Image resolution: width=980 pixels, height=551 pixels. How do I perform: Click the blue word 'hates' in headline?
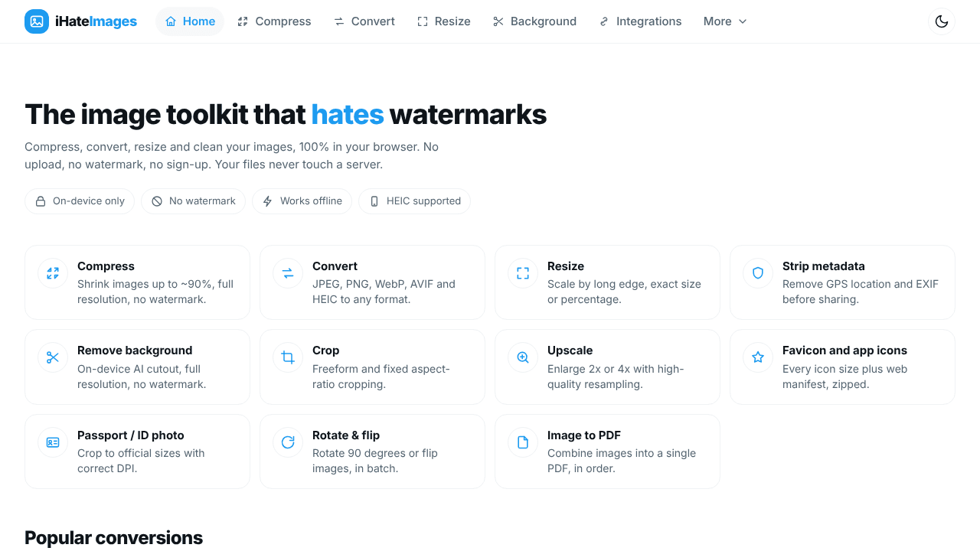pos(348,114)
